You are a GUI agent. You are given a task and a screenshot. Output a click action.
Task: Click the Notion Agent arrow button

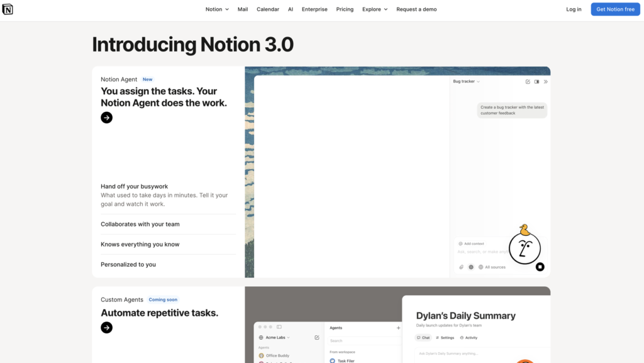[x=107, y=118]
